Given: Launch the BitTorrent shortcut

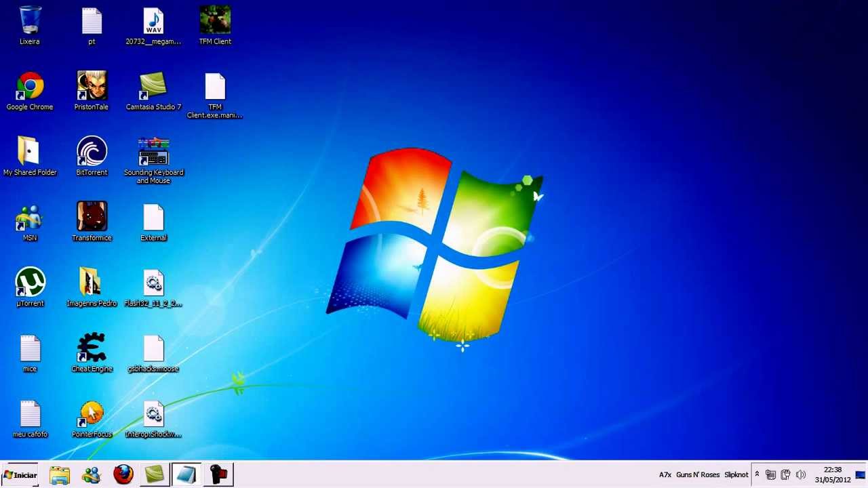Looking at the screenshot, I should [x=92, y=157].
